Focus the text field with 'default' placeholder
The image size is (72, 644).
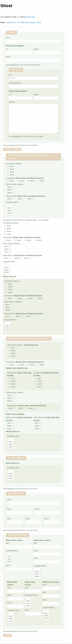point(34,78)
